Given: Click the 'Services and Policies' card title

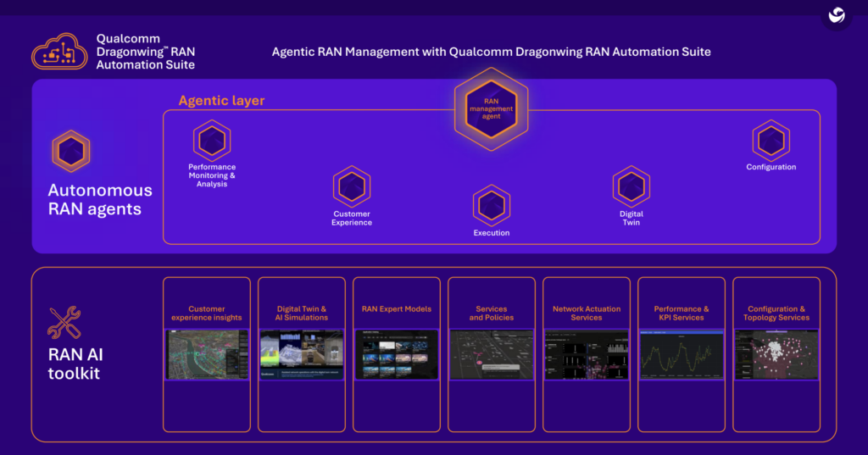Looking at the screenshot, I should click(492, 314).
